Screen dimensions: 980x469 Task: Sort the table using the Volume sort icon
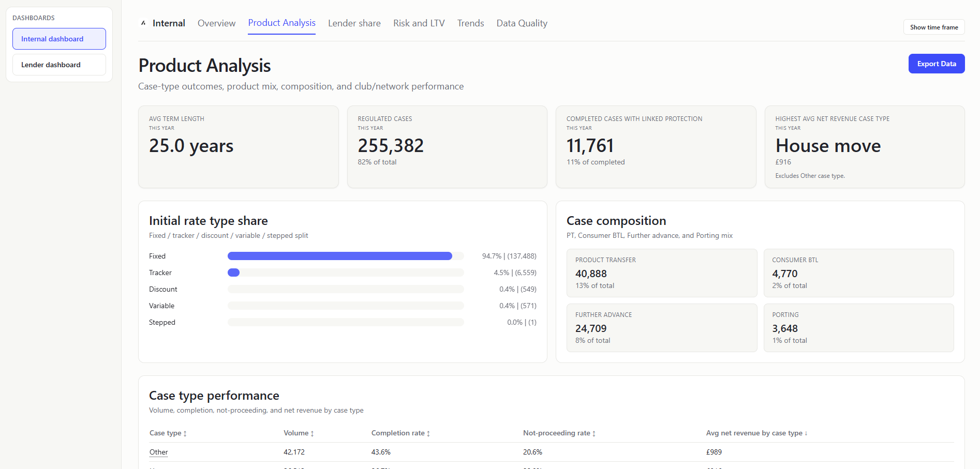[313, 433]
